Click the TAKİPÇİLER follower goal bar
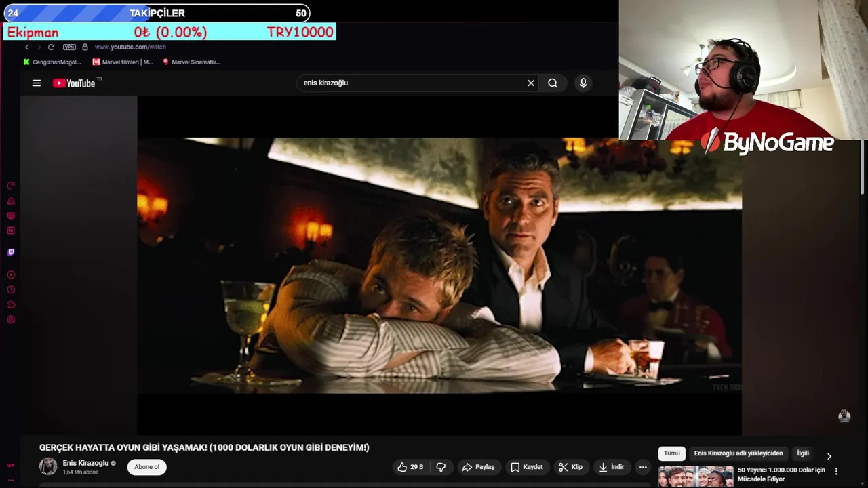The height and width of the screenshot is (488, 868). 157,13
